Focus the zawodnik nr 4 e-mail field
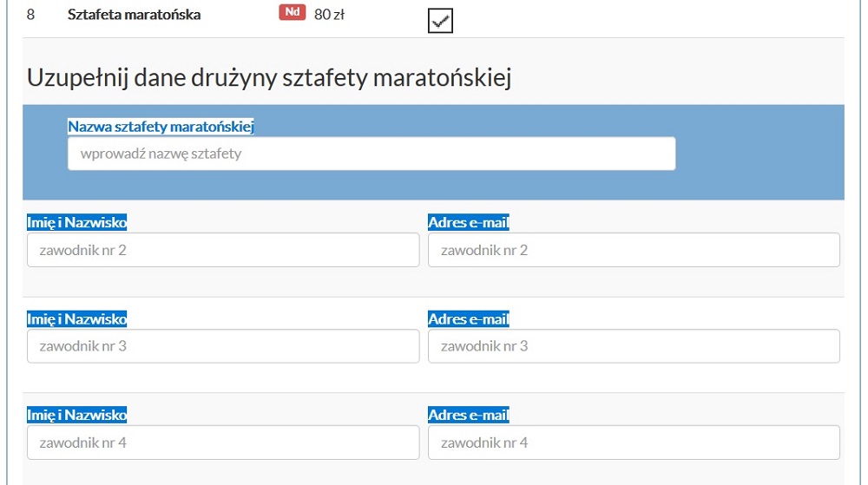This screenshot has height=485, width=868. point(634,442)
